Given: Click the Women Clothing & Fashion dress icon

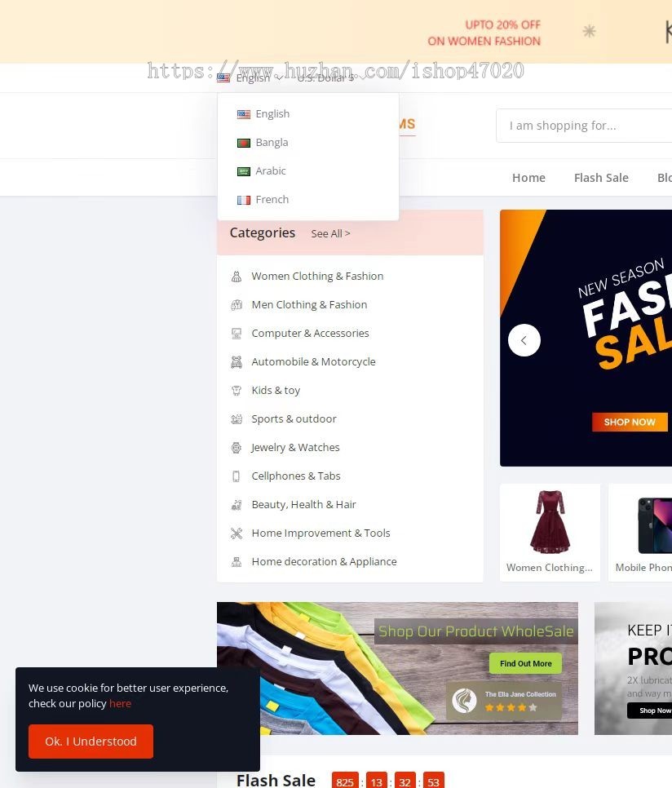Looking at the screenshot, I should 236,277.
